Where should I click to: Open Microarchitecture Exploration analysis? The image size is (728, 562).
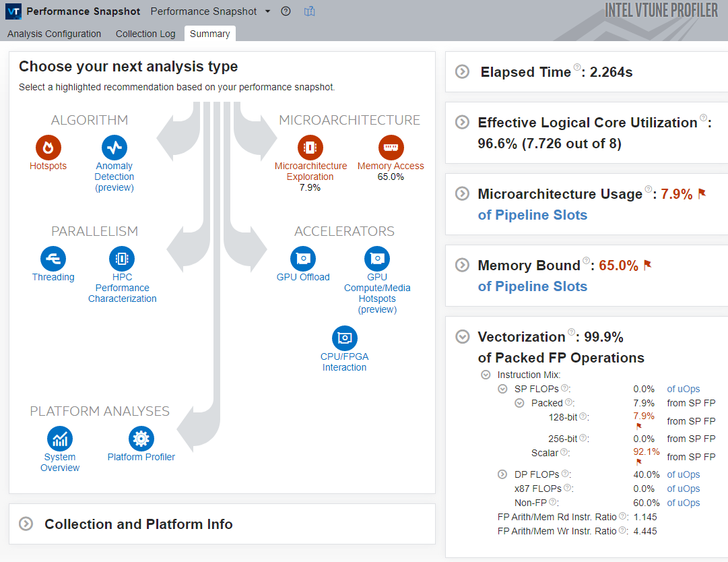[x=310, y=147]
